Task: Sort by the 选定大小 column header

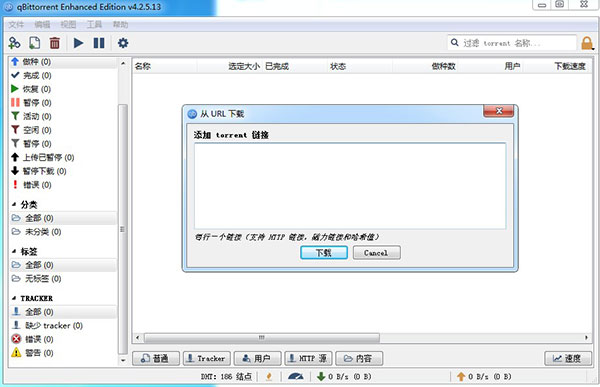Action: 230,66
